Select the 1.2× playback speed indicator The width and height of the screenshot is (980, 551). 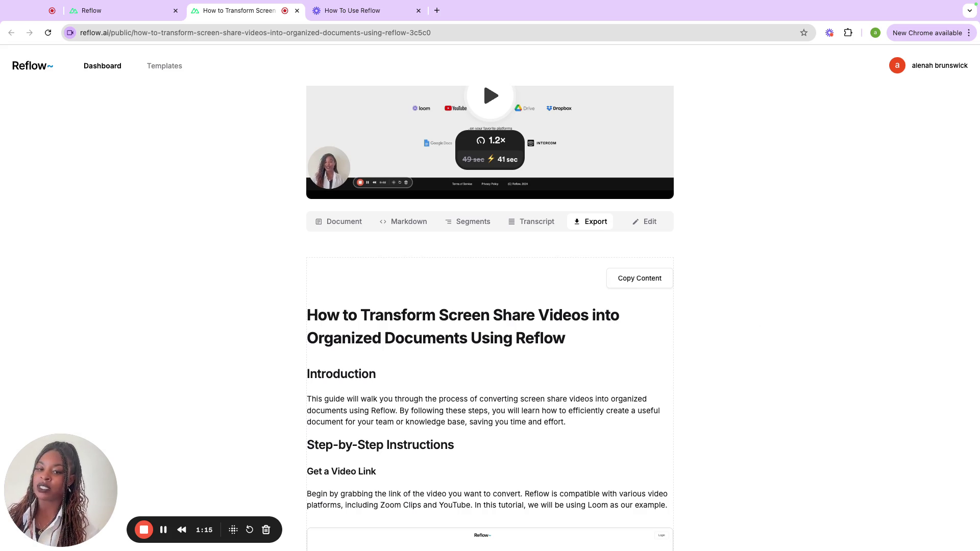coord(491,140)
